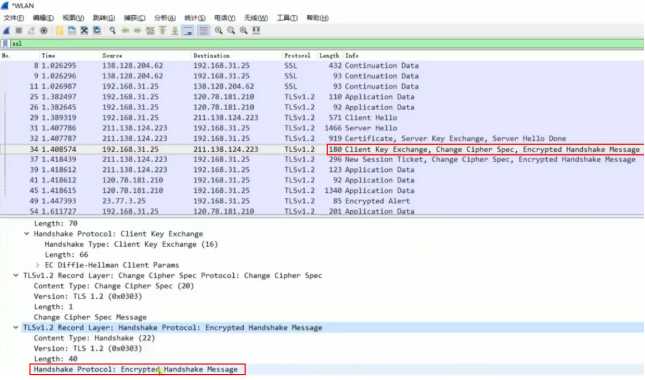Restart the current capture

[x=31, y=30]
